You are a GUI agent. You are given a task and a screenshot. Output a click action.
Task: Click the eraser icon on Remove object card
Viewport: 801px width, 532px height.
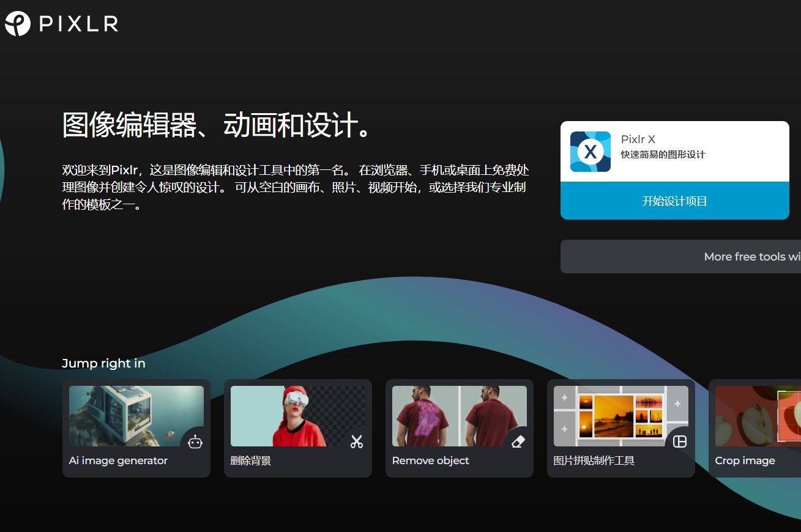pyautogui.click(x=518, y=441)
